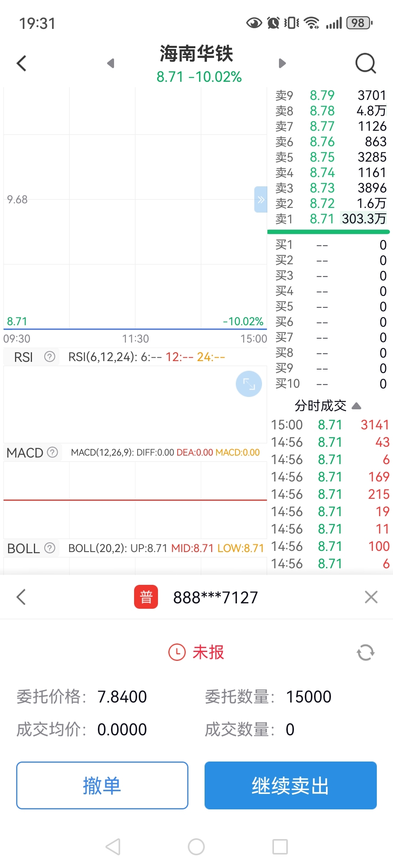Image resolution: width=393 pixels, height=868 pixels.
Task: Select 卖8 price 8.78 row
Action: click(330, 111)
